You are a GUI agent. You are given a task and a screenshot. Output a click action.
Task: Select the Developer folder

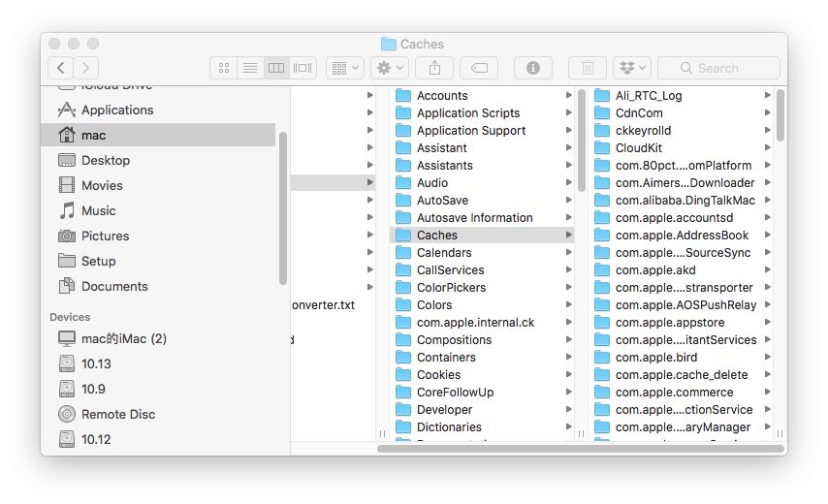[x=482, y=410]
